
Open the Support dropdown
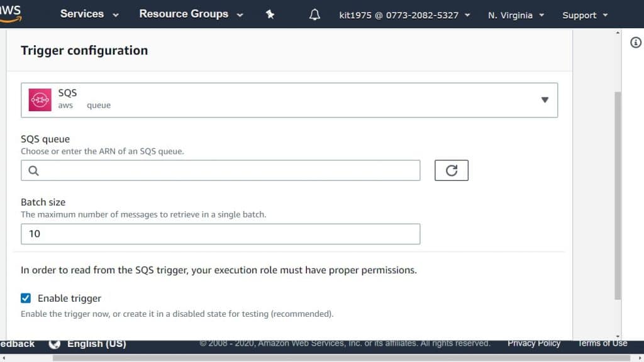[x=584, y=13]
